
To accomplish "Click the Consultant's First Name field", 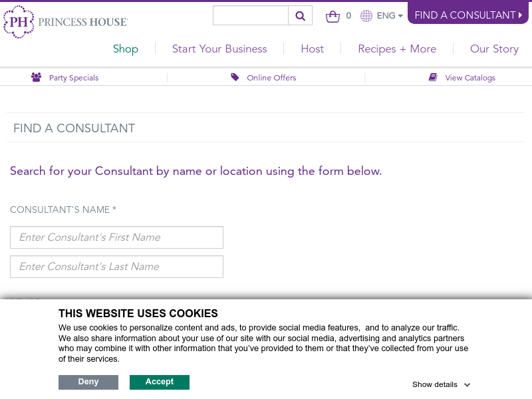I will (x=117, y=237).
